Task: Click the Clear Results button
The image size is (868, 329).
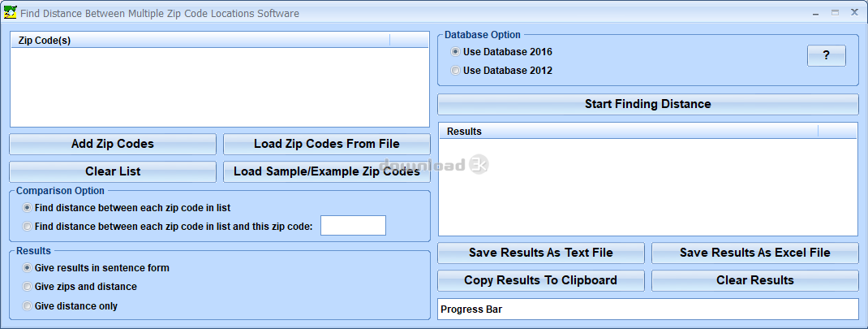Action: [755, 280]
